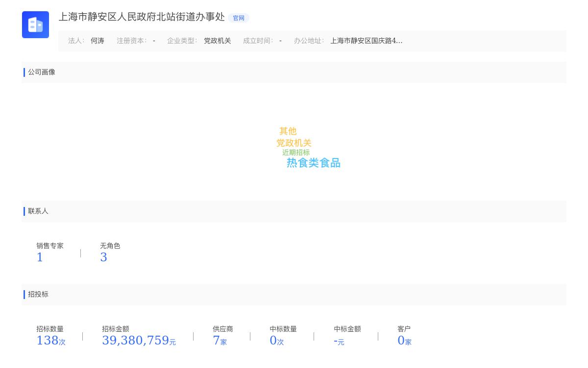Open the 客户 0家 figure
The width and height of the screenshot is (588, 368).
404,341
